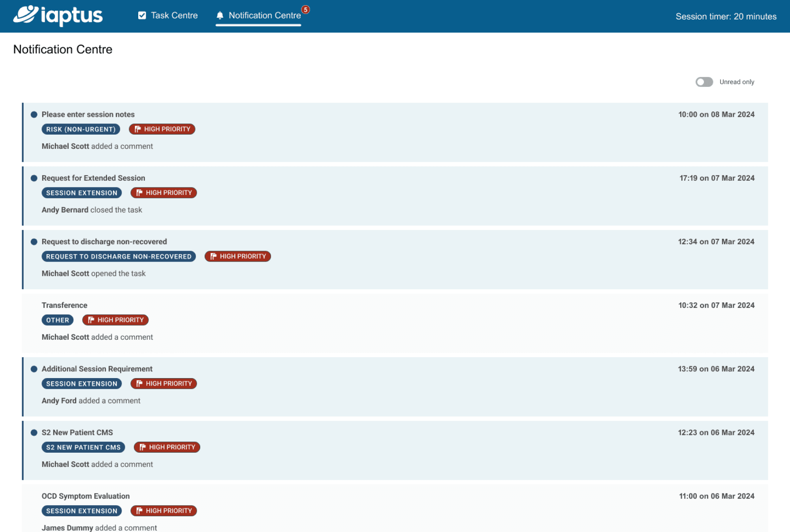This screenshot has width=790, height=532.
Task: Click the Task Centre checkbox icon
Action: pyautogui.click(x=141, y=15)
